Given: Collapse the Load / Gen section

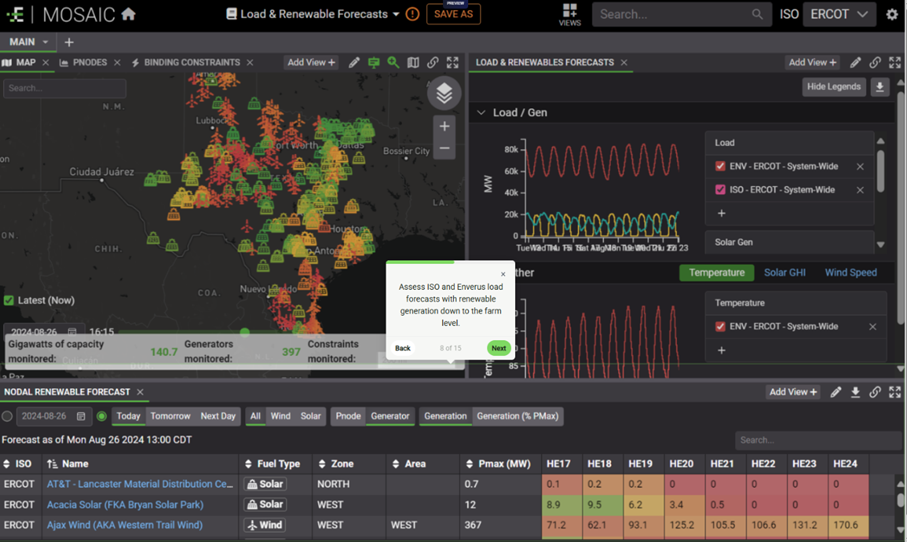Looking at the screenshot, I should (x=482, y=113).
